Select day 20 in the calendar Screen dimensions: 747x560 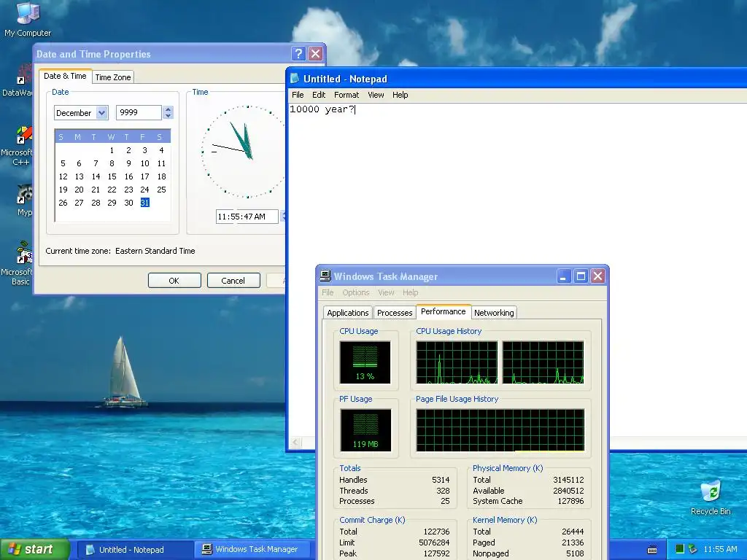[79, 190]
